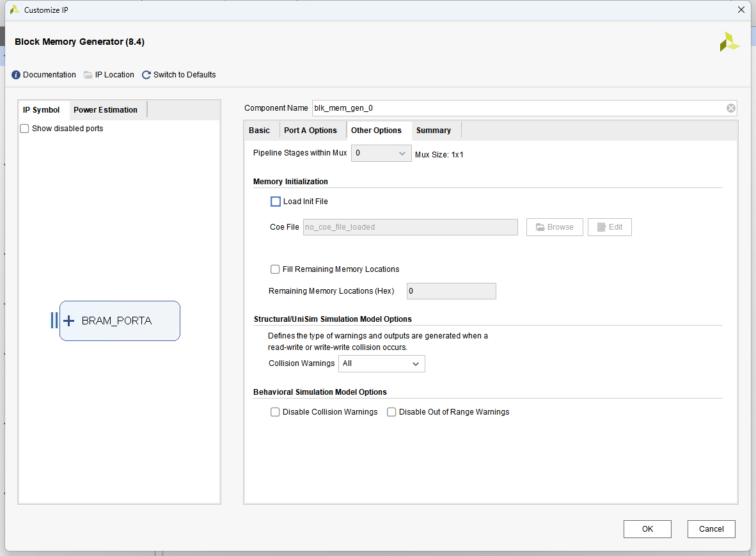The image size is (756, 556).
Task: Click the Vivado icon in the title bar
Action: [x=14, y=10]
